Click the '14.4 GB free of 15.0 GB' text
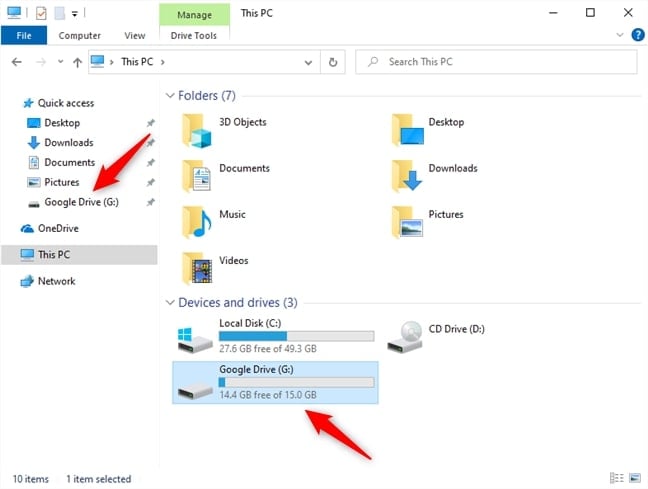The image size is (648, 489). [x=268, y=395]
